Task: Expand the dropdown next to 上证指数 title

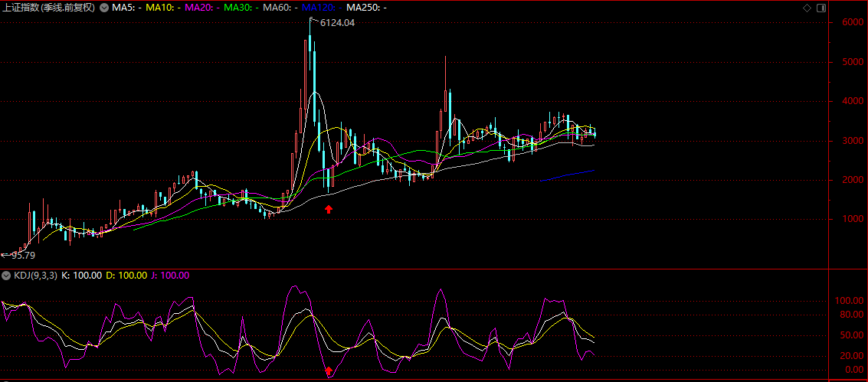Action: 103,8
